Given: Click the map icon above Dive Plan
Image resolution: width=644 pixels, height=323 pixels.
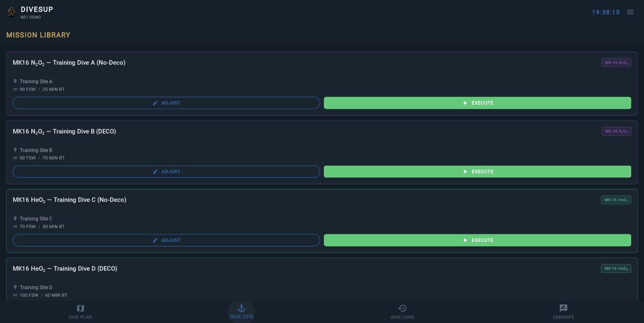Looking at the screenshot, I should click(x=80, y=308).
